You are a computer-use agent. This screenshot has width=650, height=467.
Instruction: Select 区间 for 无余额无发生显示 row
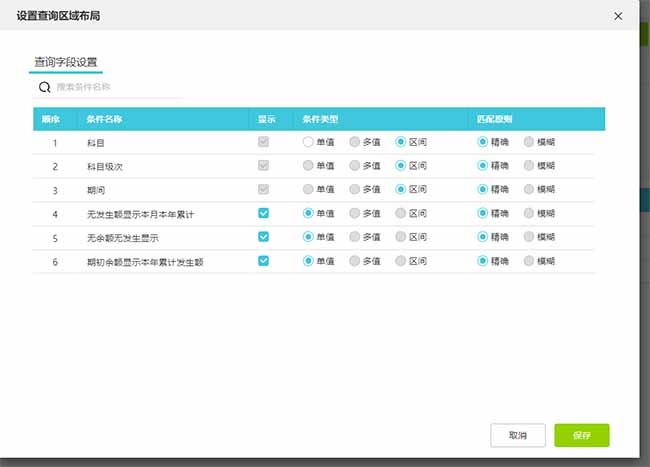click(400, 237)
